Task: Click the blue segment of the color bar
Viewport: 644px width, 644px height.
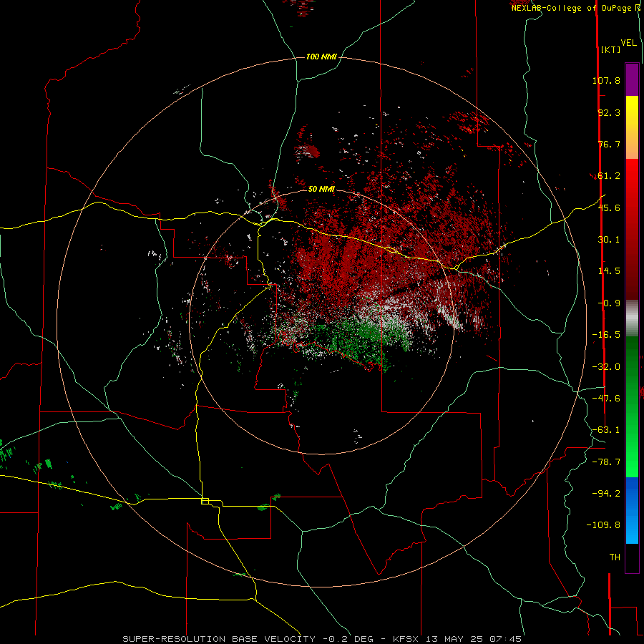Action: coord(632,510)
